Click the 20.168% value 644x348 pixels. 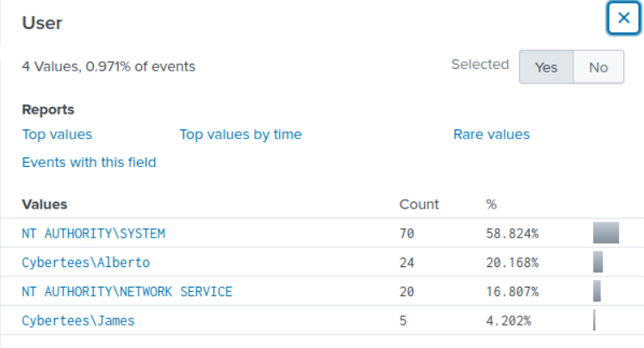coord(512,263)
